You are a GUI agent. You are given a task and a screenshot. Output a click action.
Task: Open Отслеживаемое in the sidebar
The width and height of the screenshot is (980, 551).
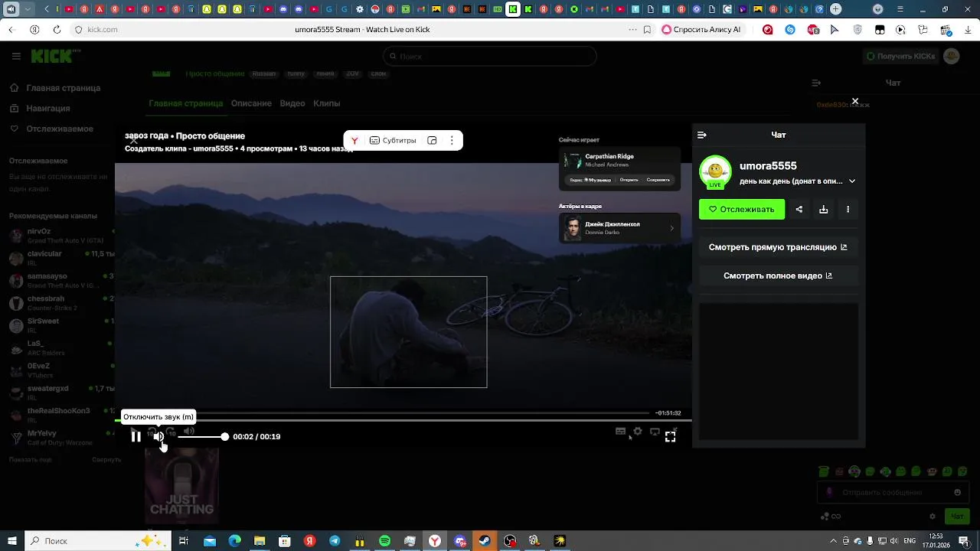click(52, 129)
